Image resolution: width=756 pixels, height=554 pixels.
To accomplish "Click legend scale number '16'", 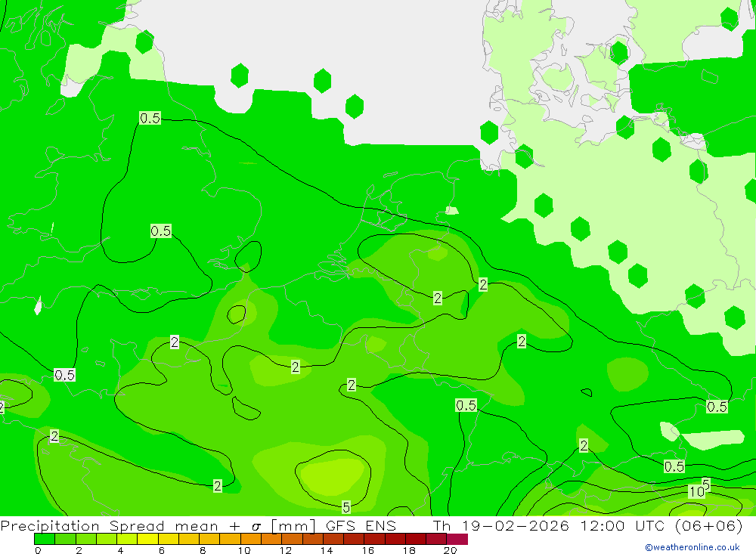I will point(368,550).
